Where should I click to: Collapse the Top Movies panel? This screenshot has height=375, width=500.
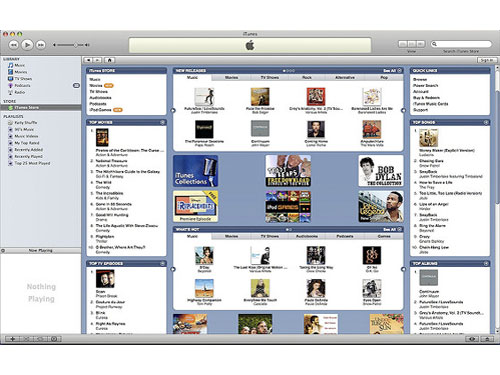[x=162, y=122]
